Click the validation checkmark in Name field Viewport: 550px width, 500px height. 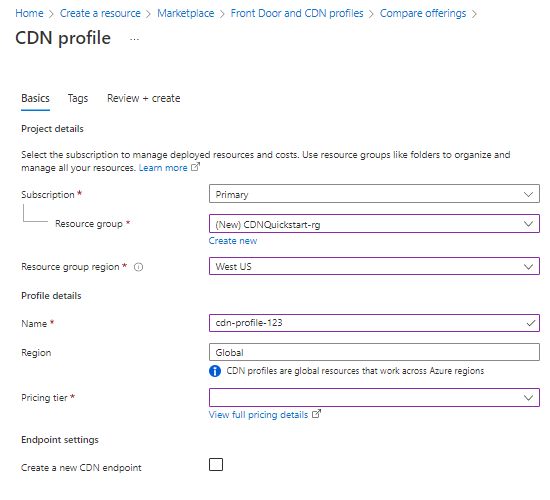pos(531,323)
